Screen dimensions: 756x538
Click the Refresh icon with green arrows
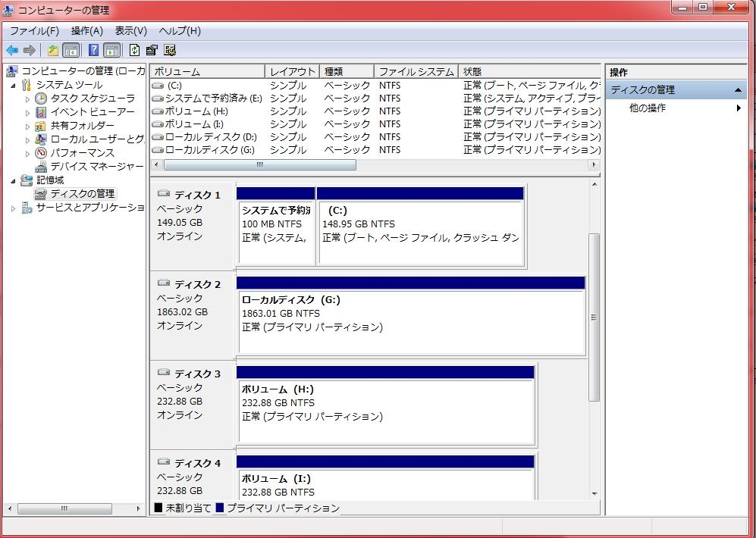[134, 50]
